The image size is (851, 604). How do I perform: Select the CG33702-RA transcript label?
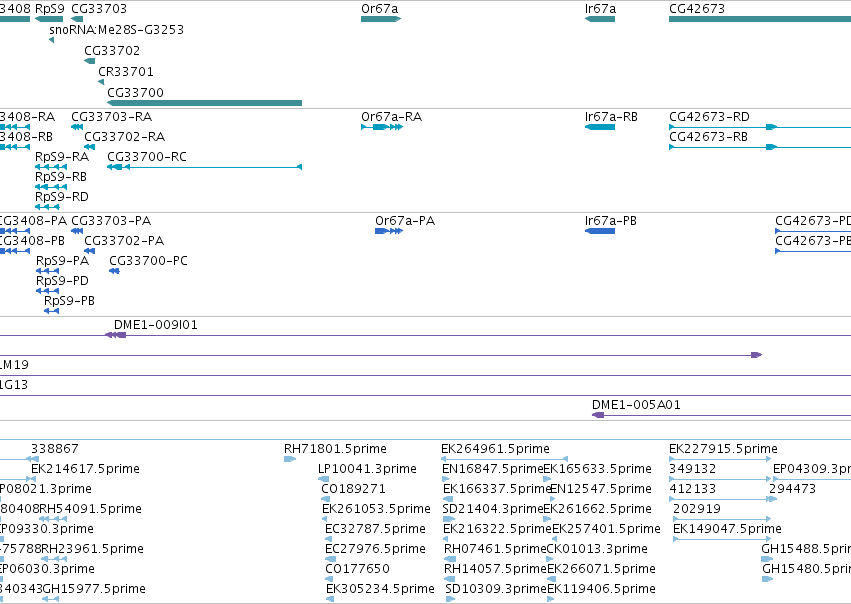coord(125,137)
